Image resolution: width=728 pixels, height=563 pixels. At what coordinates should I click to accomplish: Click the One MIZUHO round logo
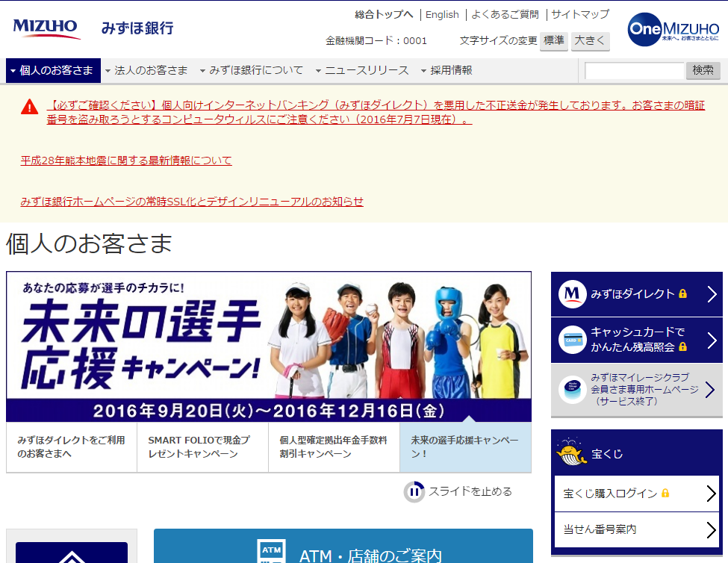[x=673, y=29]
